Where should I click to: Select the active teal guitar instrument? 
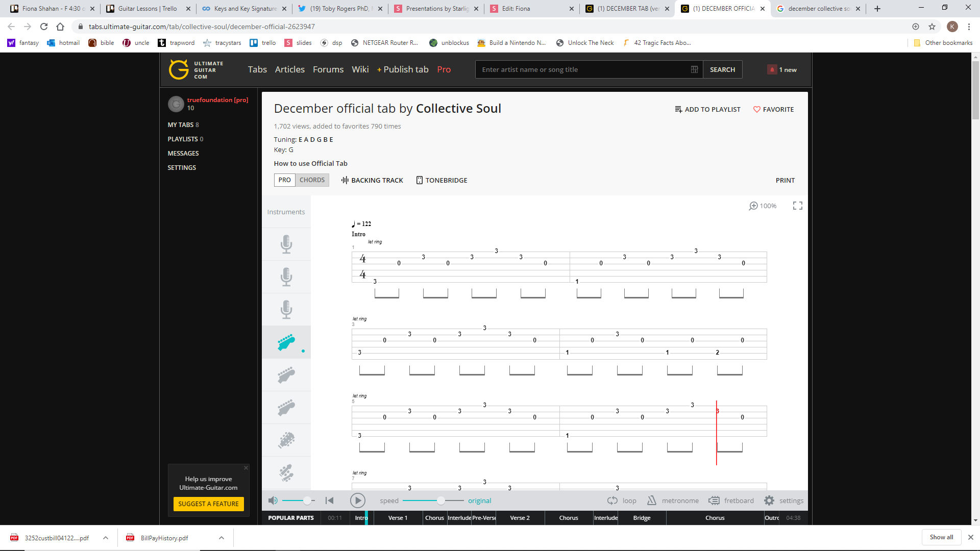click(286, 342)
